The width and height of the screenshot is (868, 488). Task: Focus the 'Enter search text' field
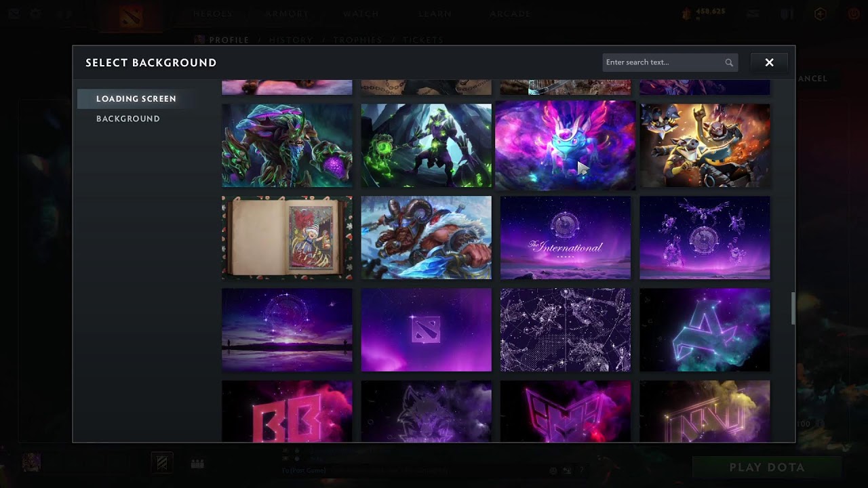click(663, 62)
